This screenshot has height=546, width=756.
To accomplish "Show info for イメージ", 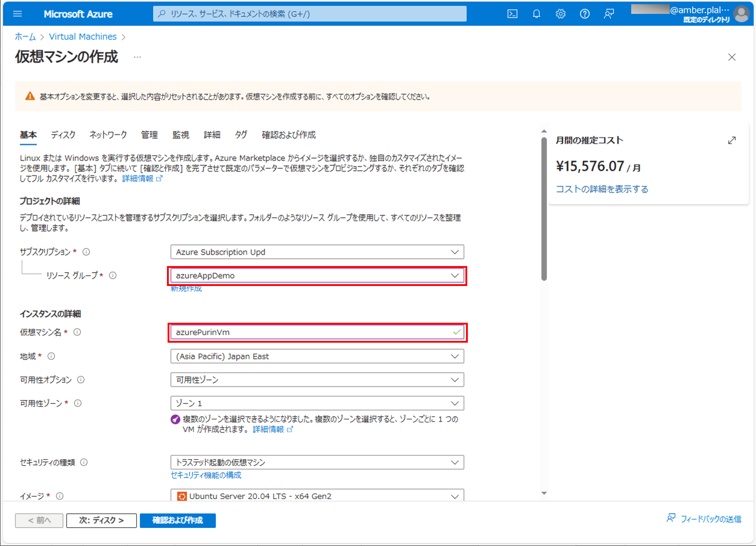I will click(x=60, y=496).
